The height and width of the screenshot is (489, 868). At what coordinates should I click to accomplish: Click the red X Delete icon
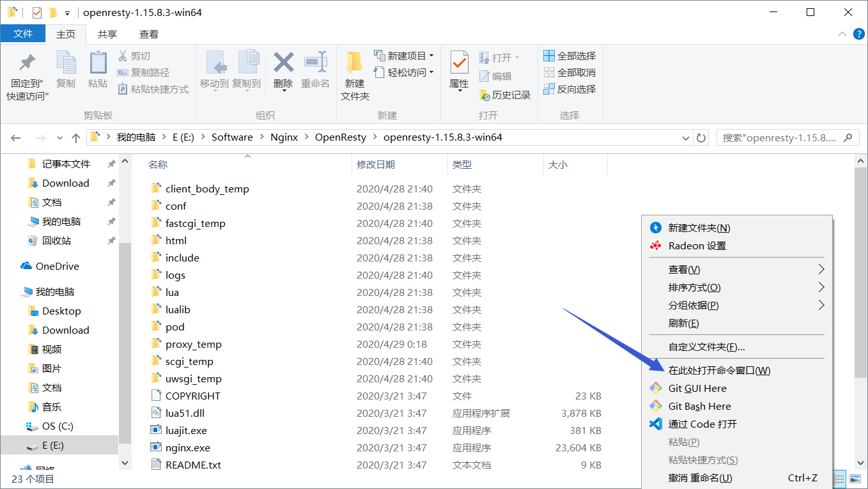tap(283, 62)
